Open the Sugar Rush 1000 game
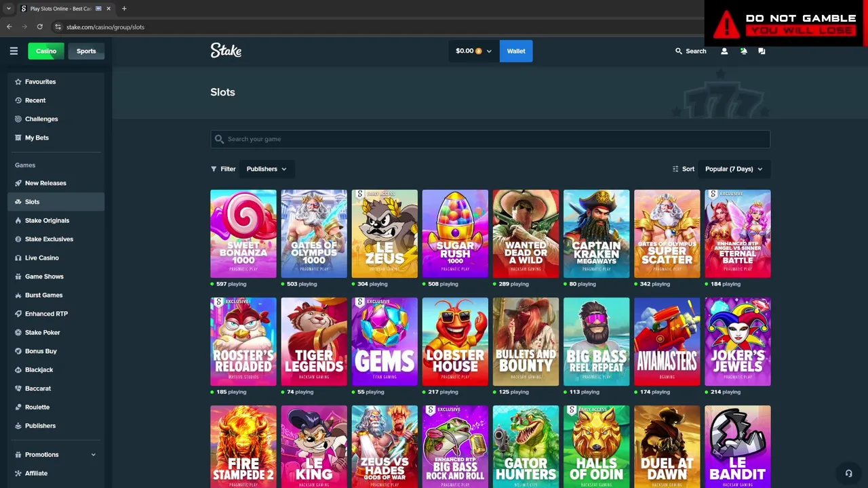Image resolution: width=868 pixels, height=488 pixels. point(455,234)
